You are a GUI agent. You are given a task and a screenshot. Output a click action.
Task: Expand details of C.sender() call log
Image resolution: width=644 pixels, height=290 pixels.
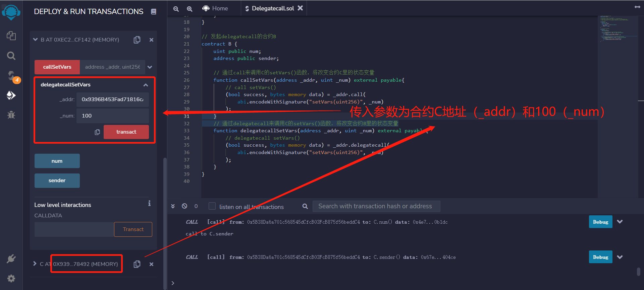[620, 257]
